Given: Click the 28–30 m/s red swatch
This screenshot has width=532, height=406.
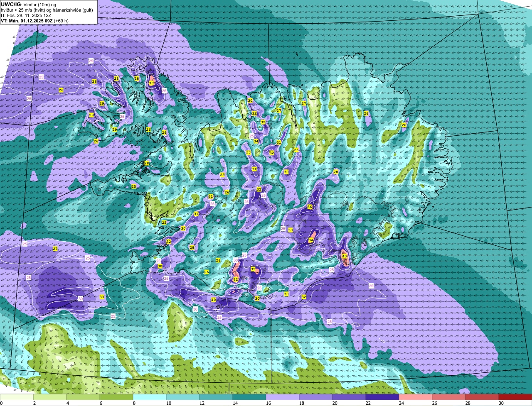Looking at the screenshot, I should click(482, 397).
